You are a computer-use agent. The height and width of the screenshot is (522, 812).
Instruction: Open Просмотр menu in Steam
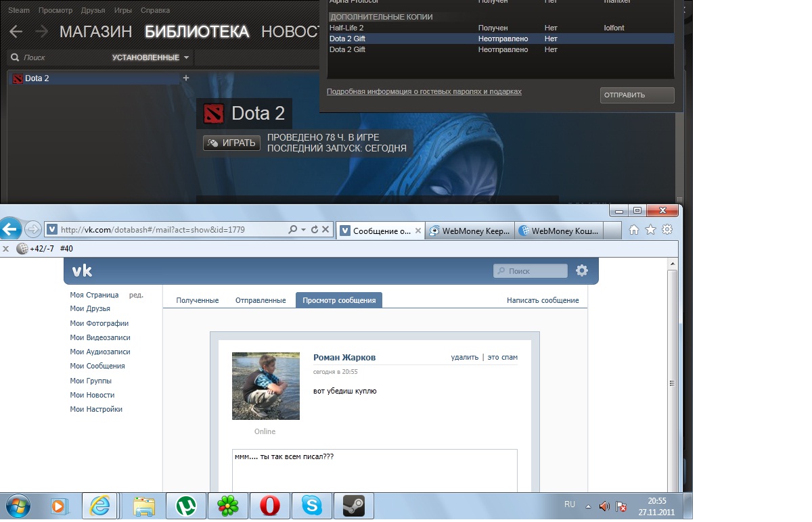tap(55, 11)
